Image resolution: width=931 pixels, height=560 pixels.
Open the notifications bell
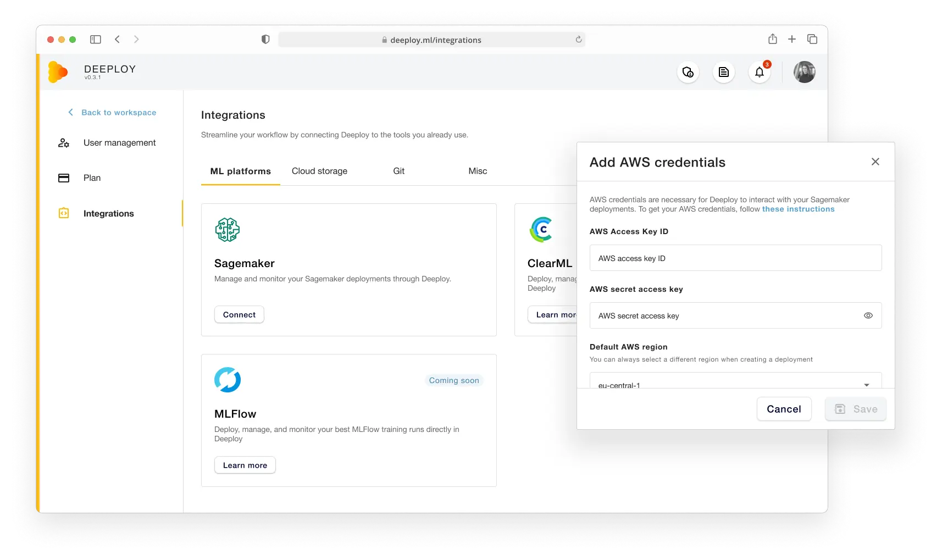click(x=760, y=72)
